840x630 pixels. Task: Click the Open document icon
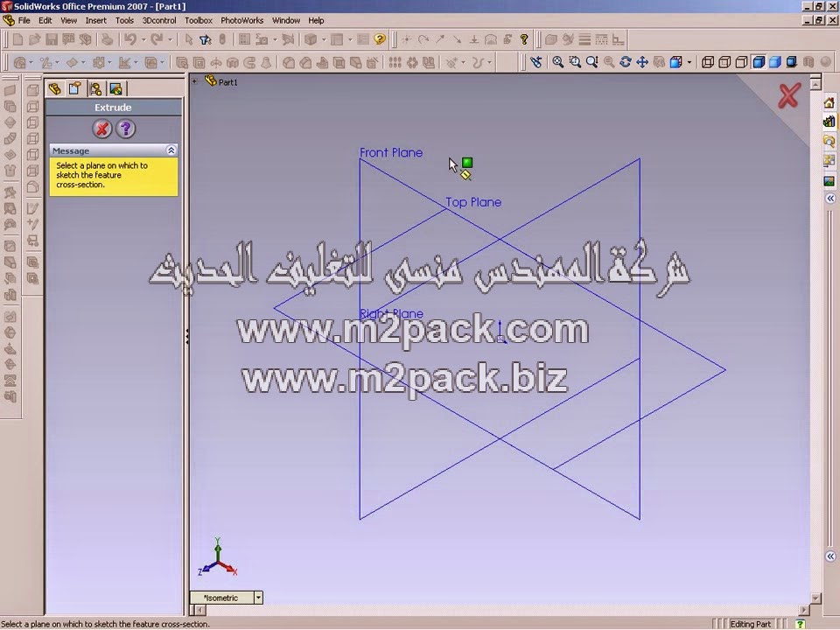[x=35, y=39]
